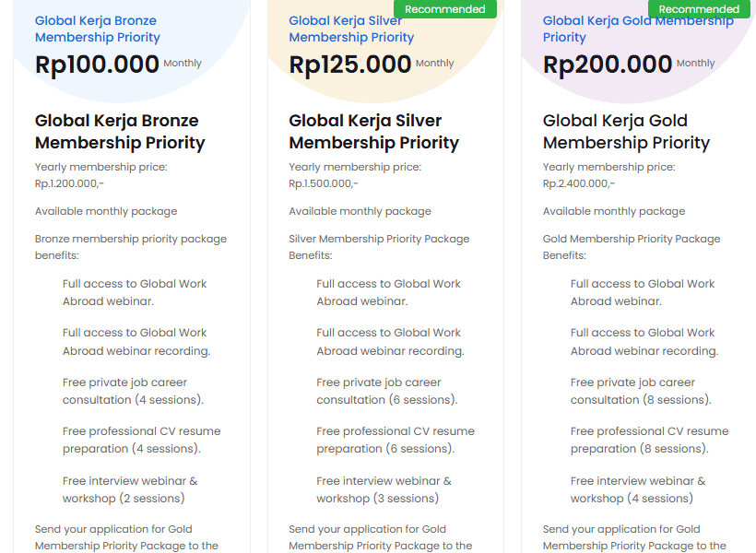Click the Recommended badge on Silver plan
The image size is (756, 553).
444,9
